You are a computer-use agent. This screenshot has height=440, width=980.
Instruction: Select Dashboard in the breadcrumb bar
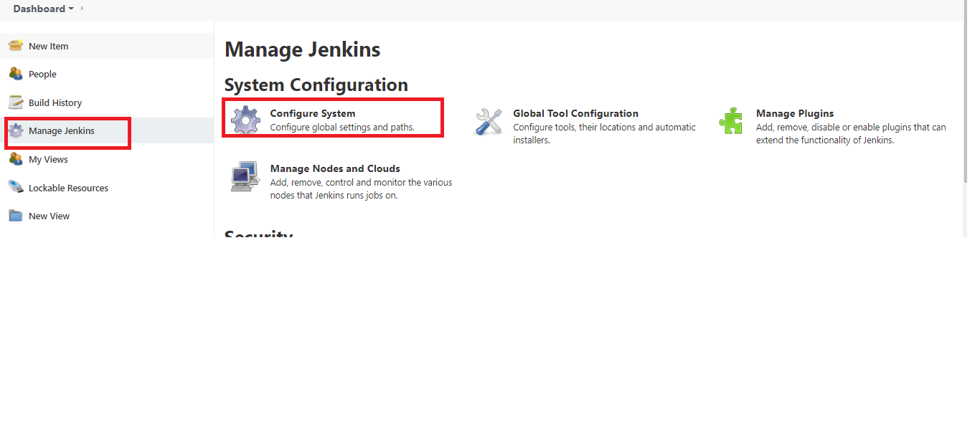pyautogui.click(x=41, y=9)
